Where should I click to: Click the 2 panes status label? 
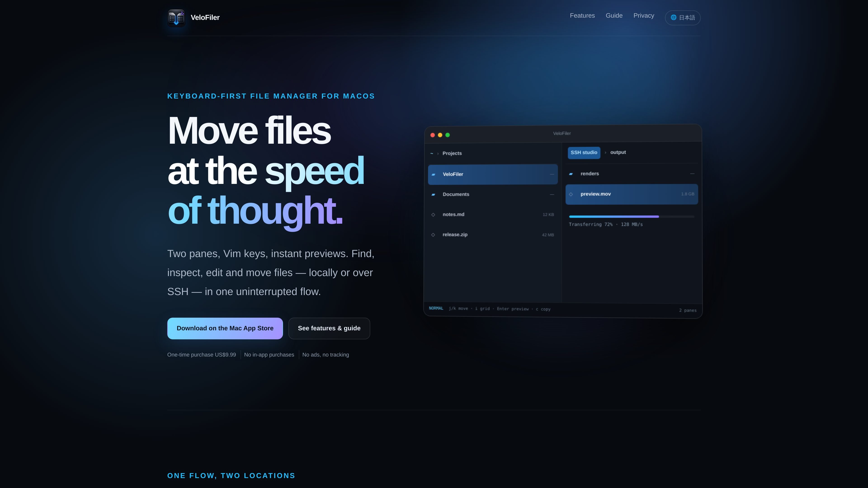pyautogui.click(x=688, y=310)
